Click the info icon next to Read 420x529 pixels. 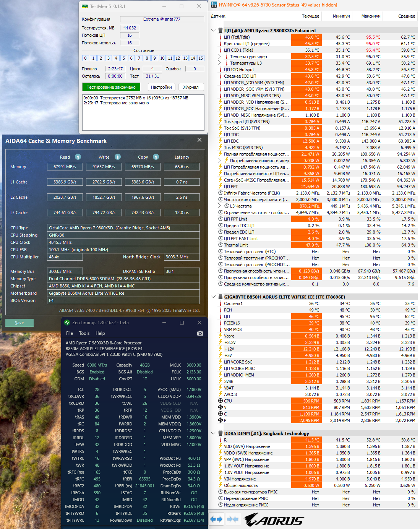[x=78, y=157]
